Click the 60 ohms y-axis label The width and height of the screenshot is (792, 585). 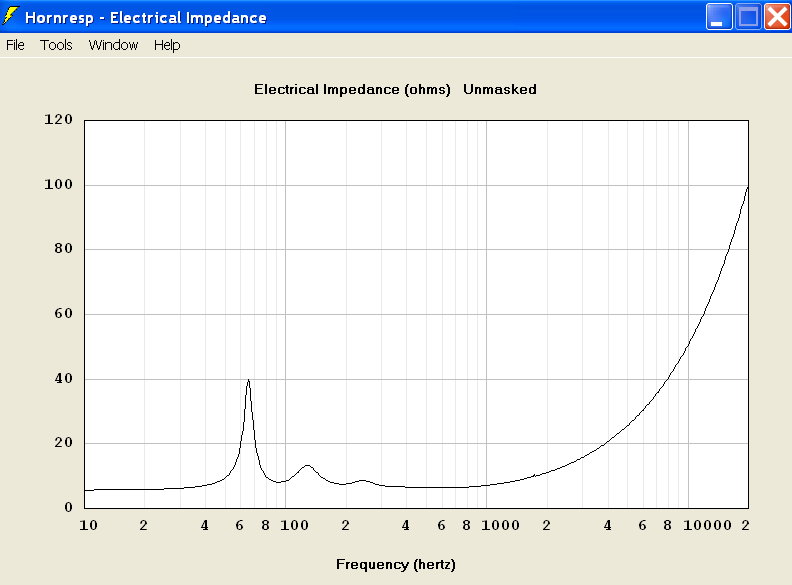[x=64, y=314]
